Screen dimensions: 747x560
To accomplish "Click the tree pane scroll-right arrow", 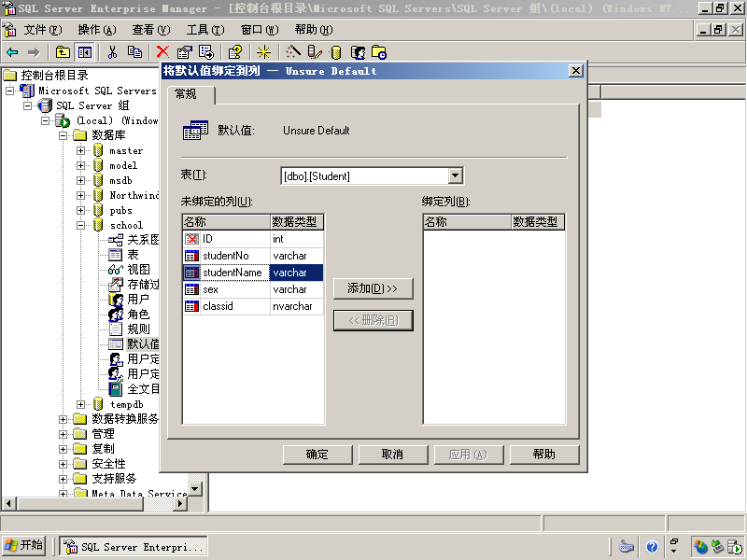I will pos(179,503).
